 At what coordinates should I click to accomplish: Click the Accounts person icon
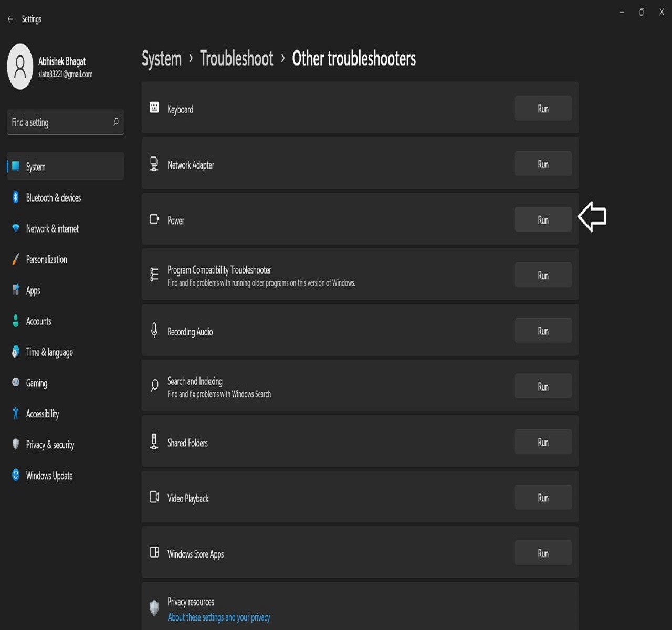coord(16,321)
